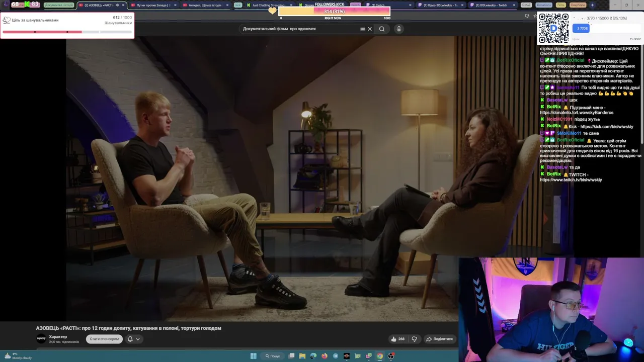The width and height of the screenshot is (644, 362).
Task: Mute the АЗОВЕЦЬ tab via speaker icon
Action: pyautogui.click(x=117, y=5)
